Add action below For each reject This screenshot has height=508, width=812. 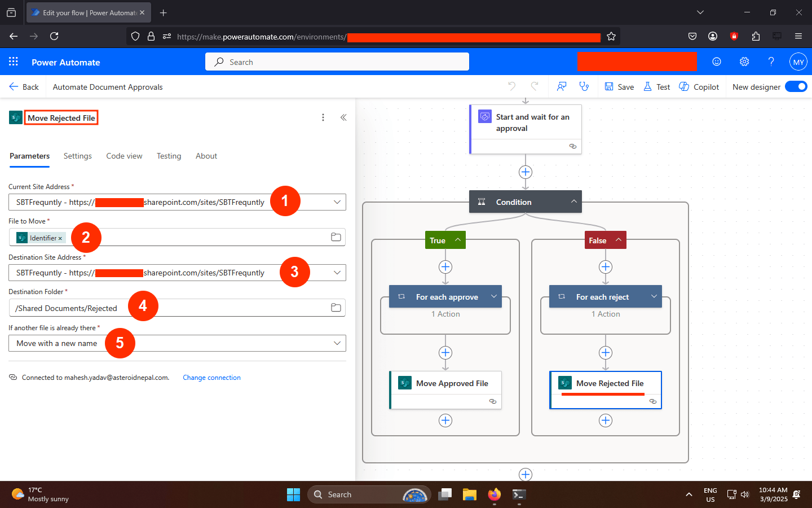(x=606, y=353)
